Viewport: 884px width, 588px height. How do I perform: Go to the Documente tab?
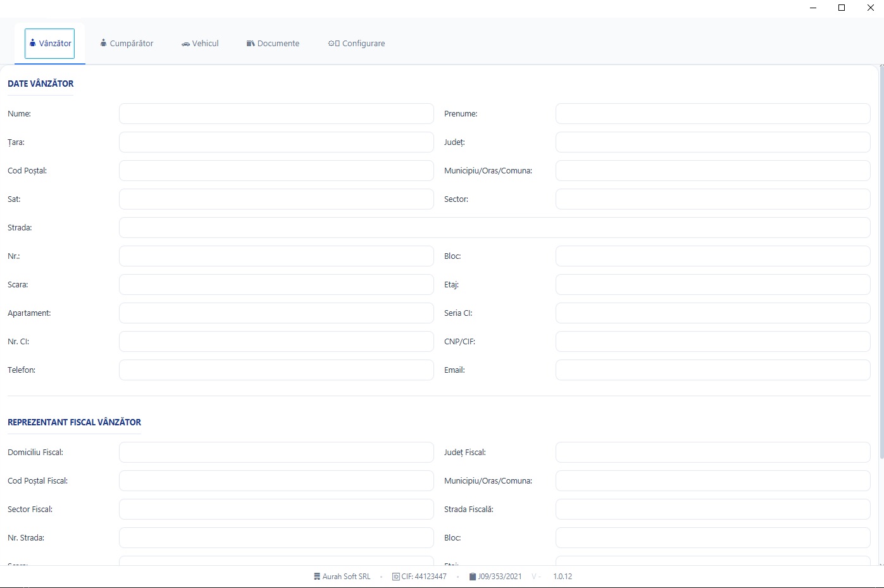pos(273,44)
